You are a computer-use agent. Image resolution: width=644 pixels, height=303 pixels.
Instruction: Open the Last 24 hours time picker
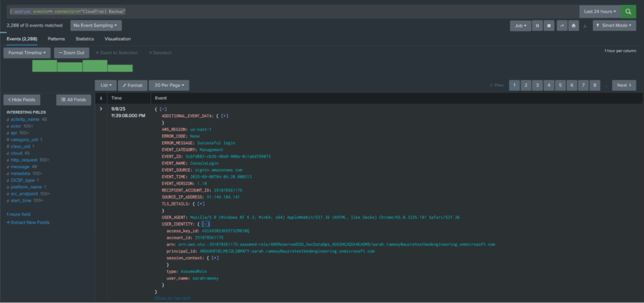coord(599,11)
